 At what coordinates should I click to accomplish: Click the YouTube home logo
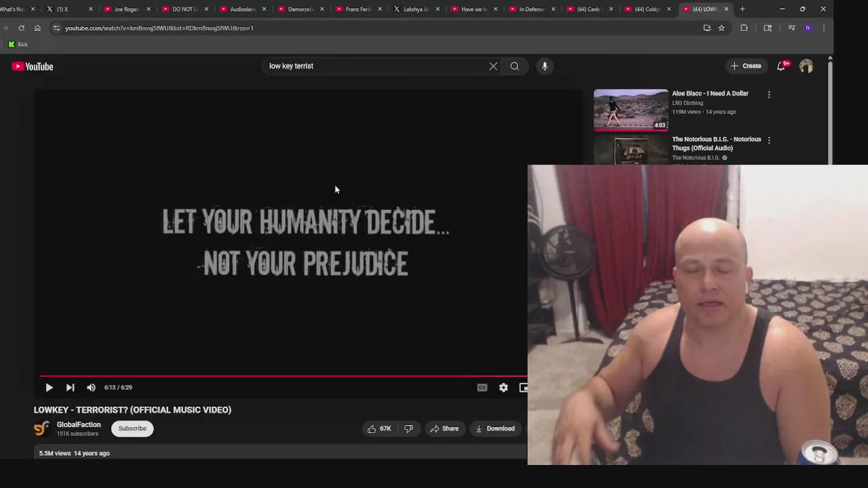(x=33, y=66)
